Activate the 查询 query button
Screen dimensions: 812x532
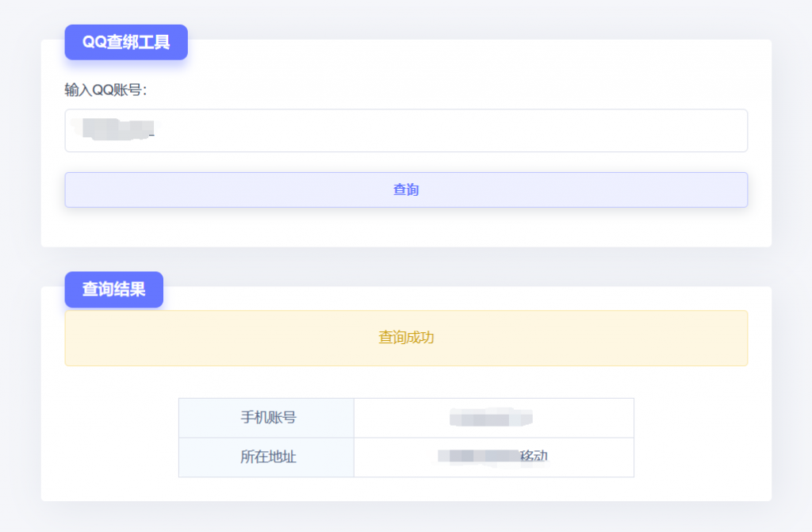click(406, 189)
